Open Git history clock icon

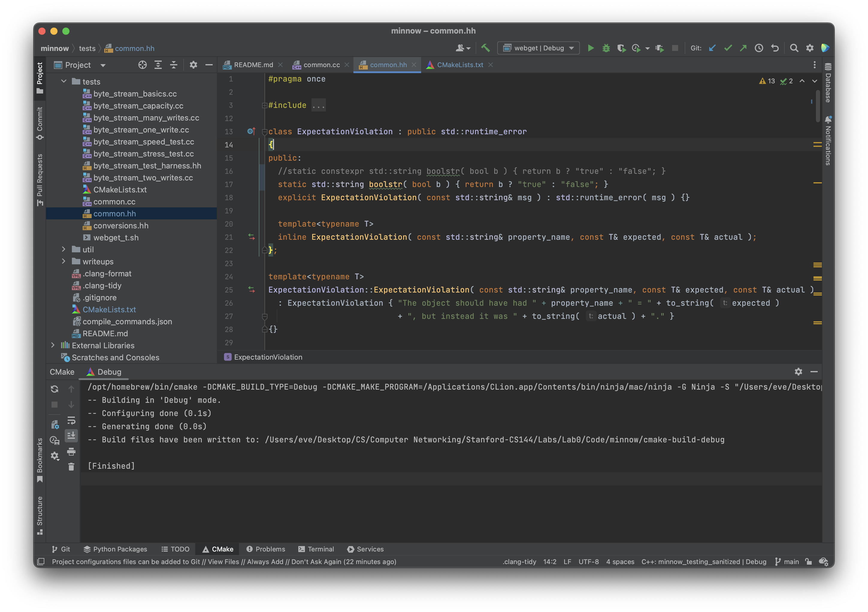coord(759,48)
